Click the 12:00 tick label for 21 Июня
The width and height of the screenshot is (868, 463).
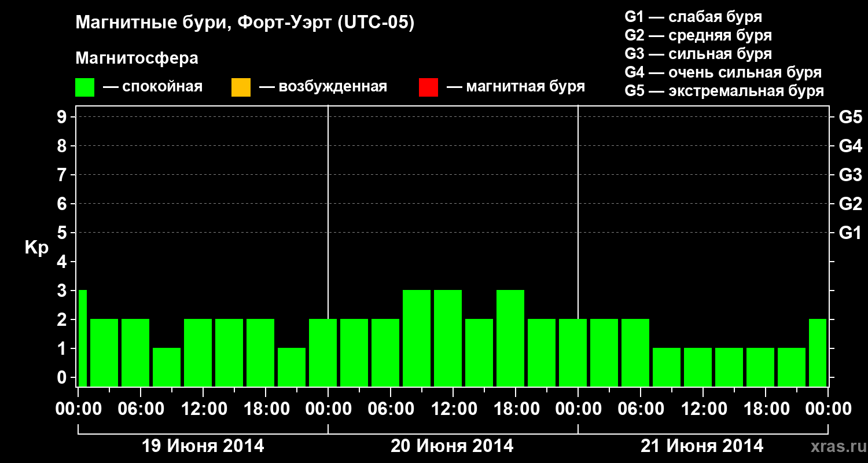pos(703,409)
